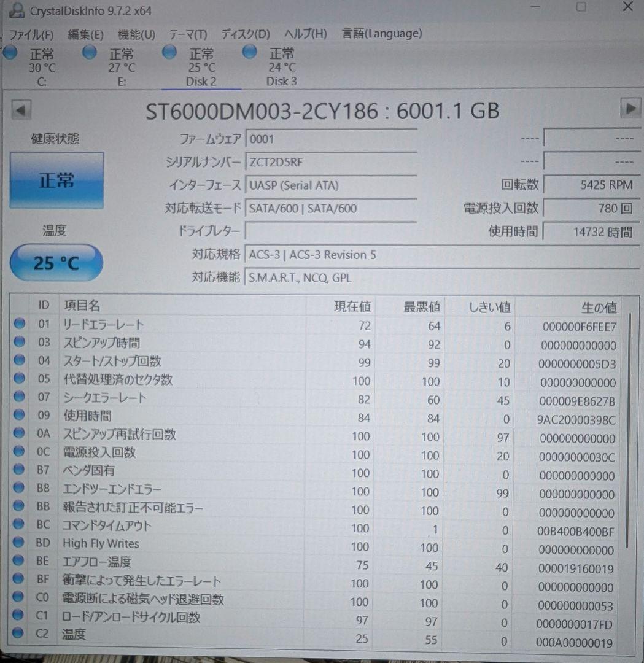Open the テーマ(T) menu
The image size is (644, 663).
[188, 34]
